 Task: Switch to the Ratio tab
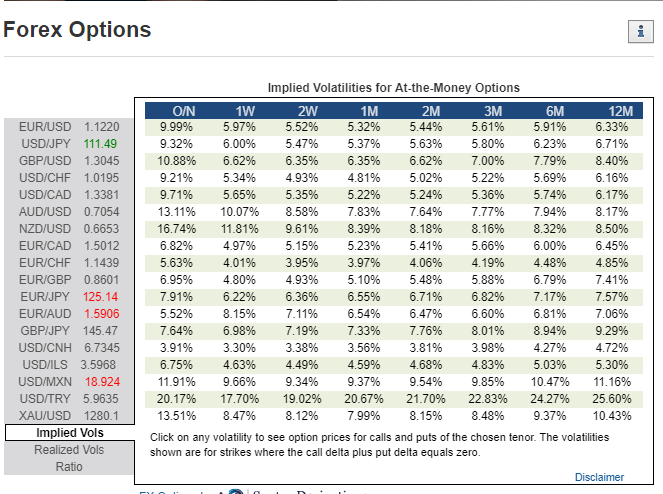point(69,467)
